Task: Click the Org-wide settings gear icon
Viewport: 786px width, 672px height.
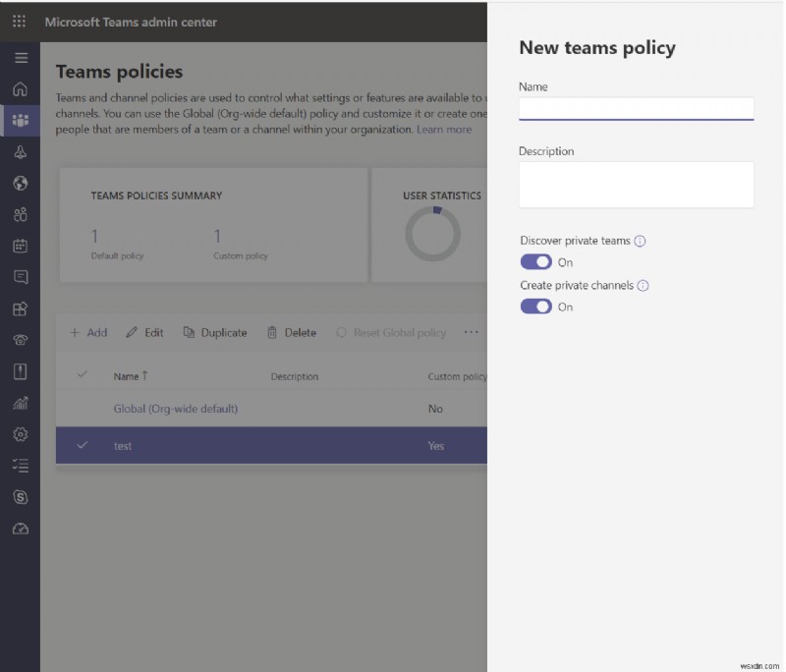Action: (19, 434)
